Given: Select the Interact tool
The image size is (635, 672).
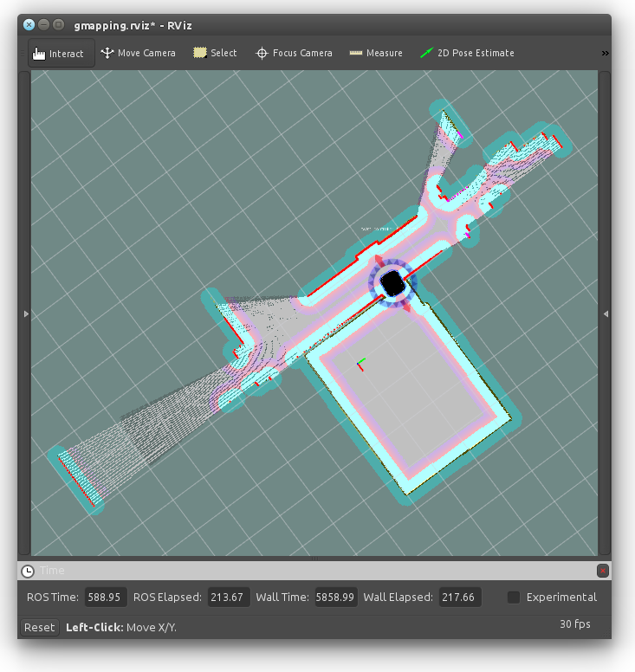Looking at the screenshot, I should point(58,54).
